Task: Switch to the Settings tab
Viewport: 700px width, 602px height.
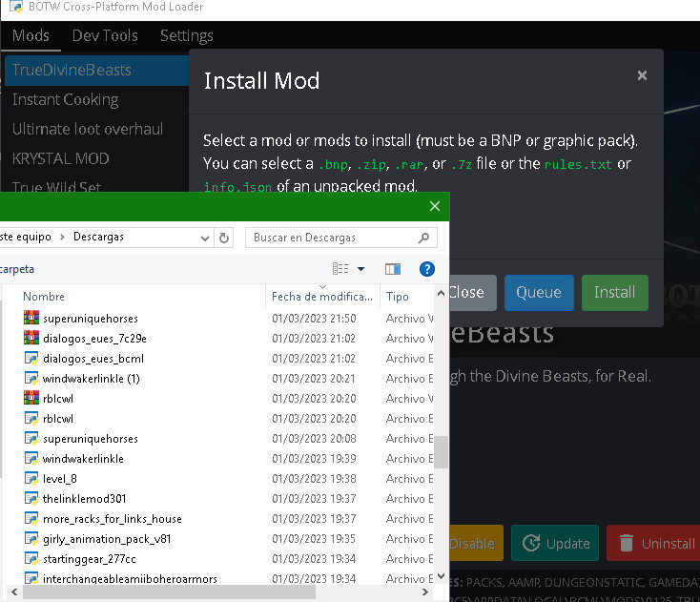Action: point(186,36)
